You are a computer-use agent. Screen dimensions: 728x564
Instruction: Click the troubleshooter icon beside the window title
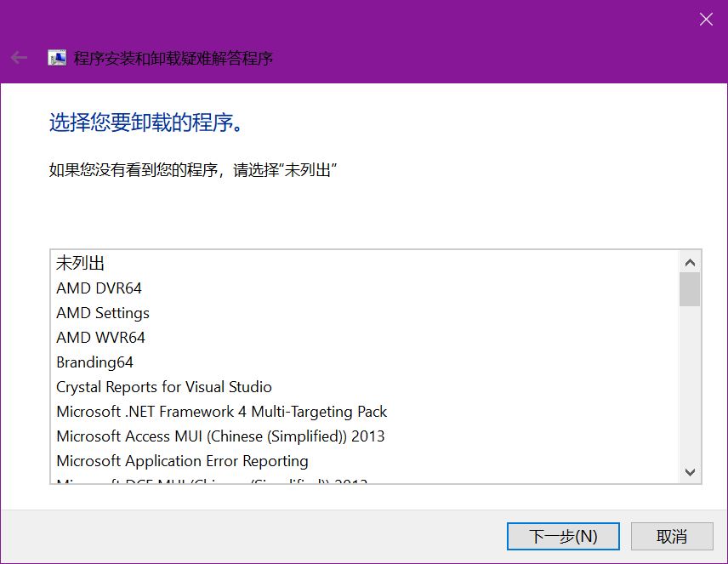tap(57, 58)
